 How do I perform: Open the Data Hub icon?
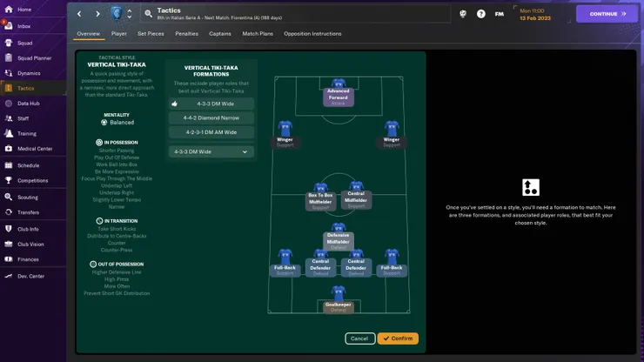click(x=9, y=104)
